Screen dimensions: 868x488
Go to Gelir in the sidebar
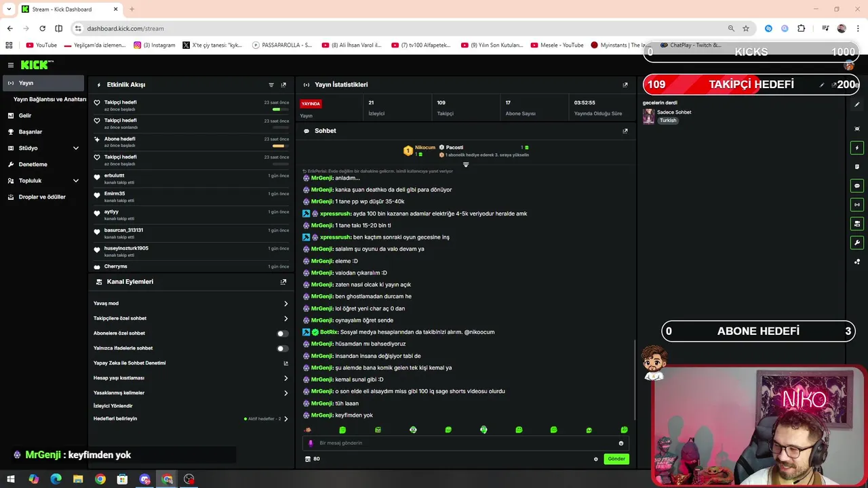click(25, 116)
